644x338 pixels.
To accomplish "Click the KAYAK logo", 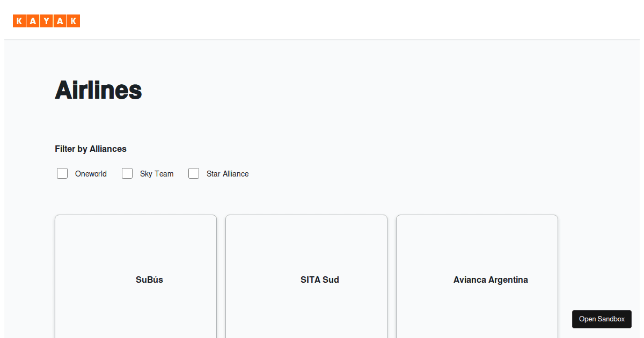I will (46, 21).
